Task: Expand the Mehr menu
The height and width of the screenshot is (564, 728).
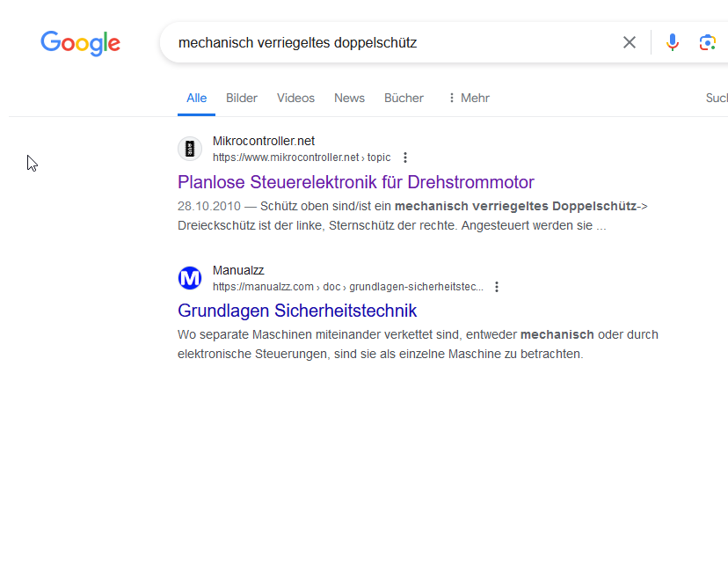Action: click(x=469, y=98)
